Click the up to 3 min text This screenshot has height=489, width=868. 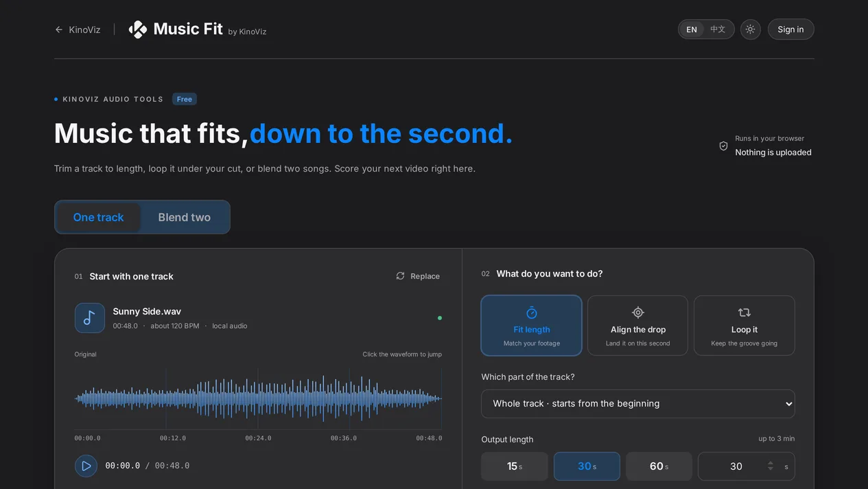[777, 439]
